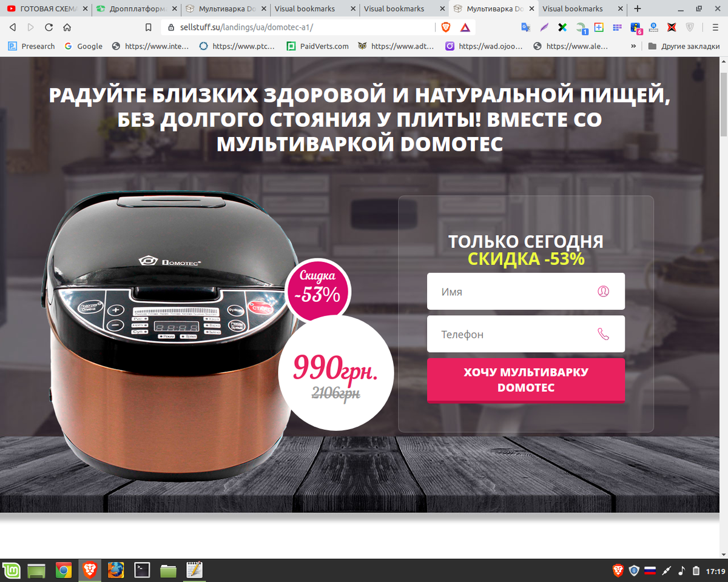This screenshot has width=728, height=582.
Task: Click the Google Translate extension icon
Action: click(526, 27)
